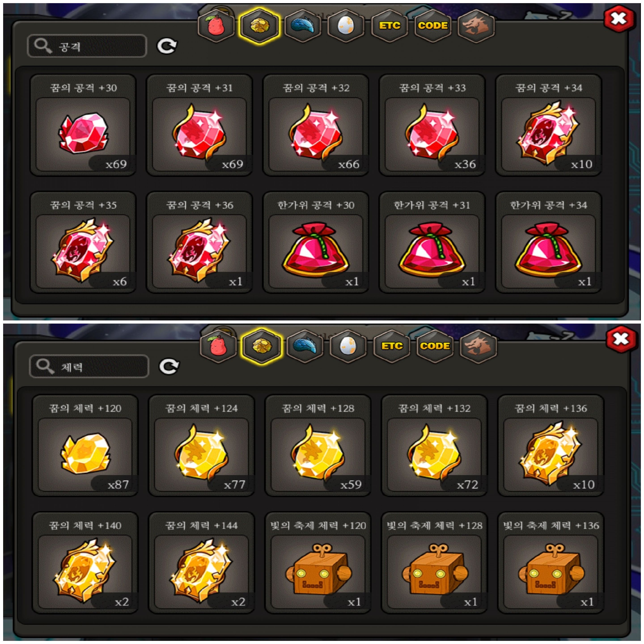Choose 꿈의 공격 +36 ornate gem

pyautogui.click(x=199, y=242)
